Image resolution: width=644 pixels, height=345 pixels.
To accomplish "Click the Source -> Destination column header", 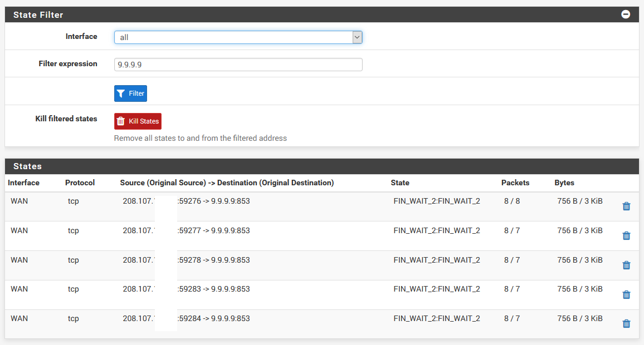I will [x=227, y=183].
